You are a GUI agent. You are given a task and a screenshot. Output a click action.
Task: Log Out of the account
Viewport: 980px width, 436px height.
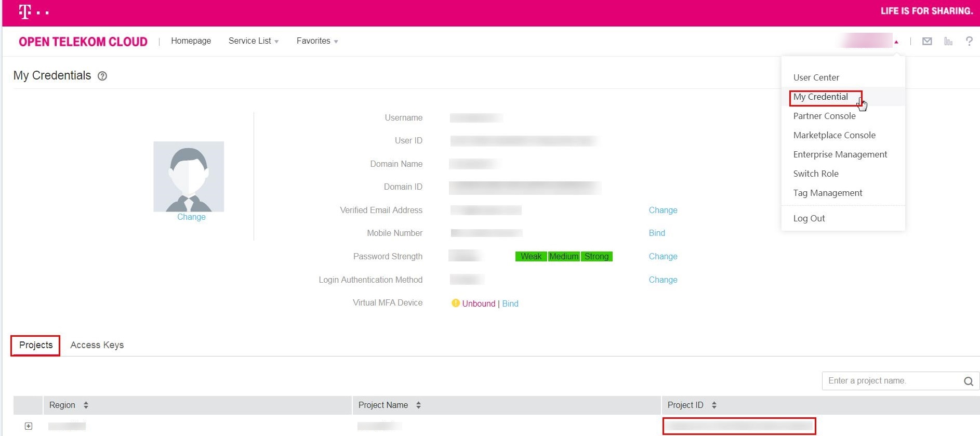click(809, 218)
